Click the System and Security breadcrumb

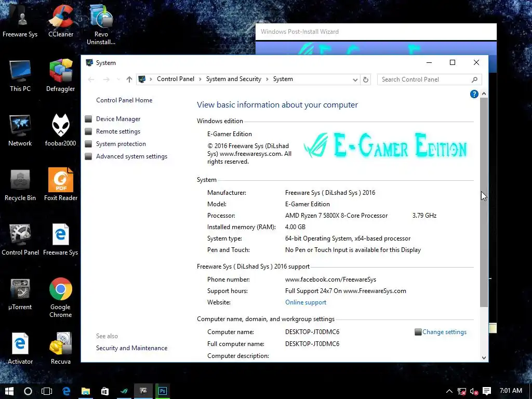pos(233,79)
